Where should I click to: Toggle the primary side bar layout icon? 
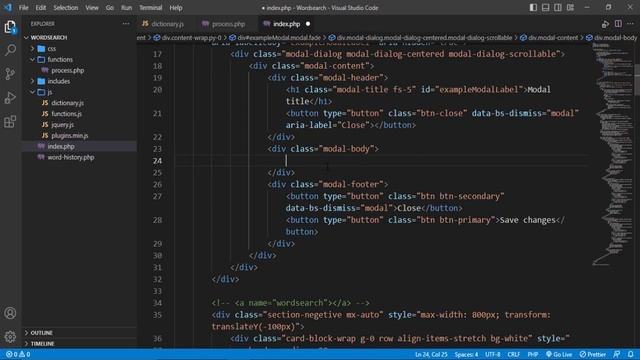533,8
